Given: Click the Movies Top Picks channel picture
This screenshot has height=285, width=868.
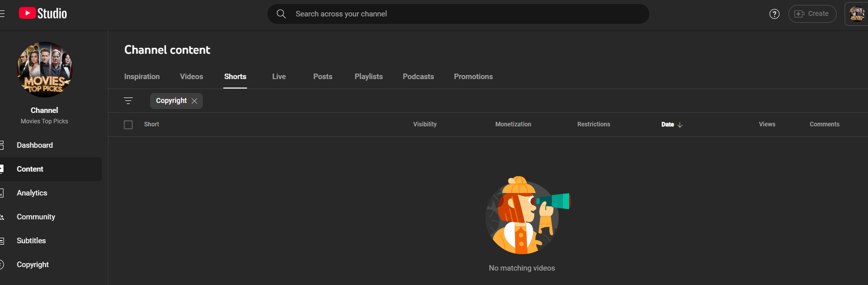Looking at the screenshot, I should pos(45,70).
